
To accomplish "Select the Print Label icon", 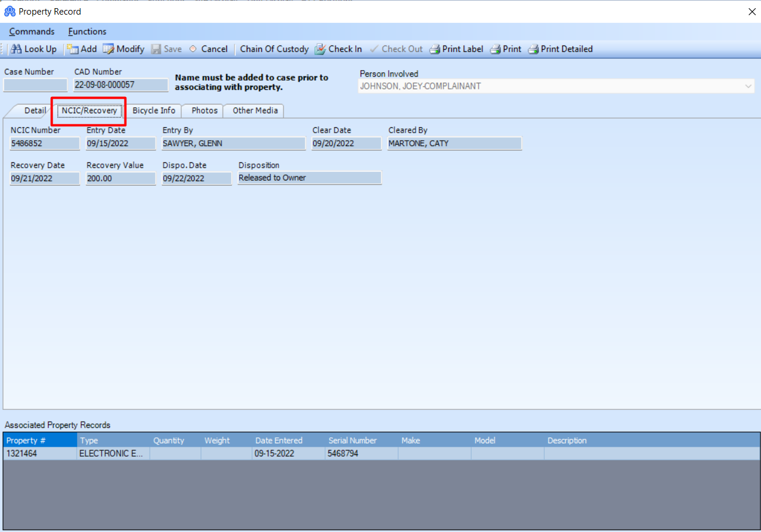I will tap(456, 49).
